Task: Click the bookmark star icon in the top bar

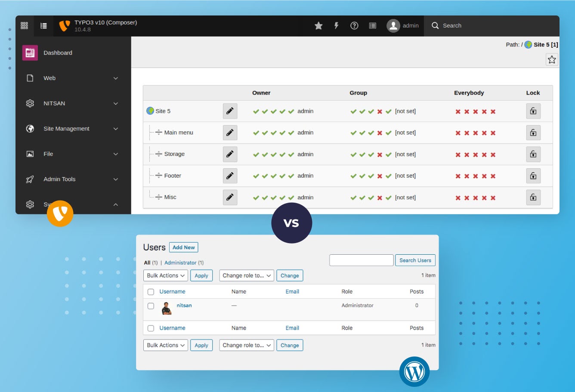Action: (318, 25)
